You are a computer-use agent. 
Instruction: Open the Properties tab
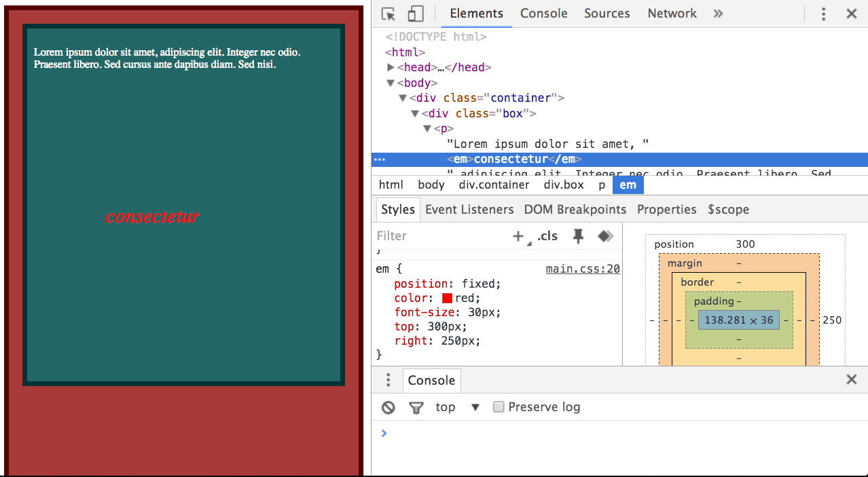(x=666, y=210)
